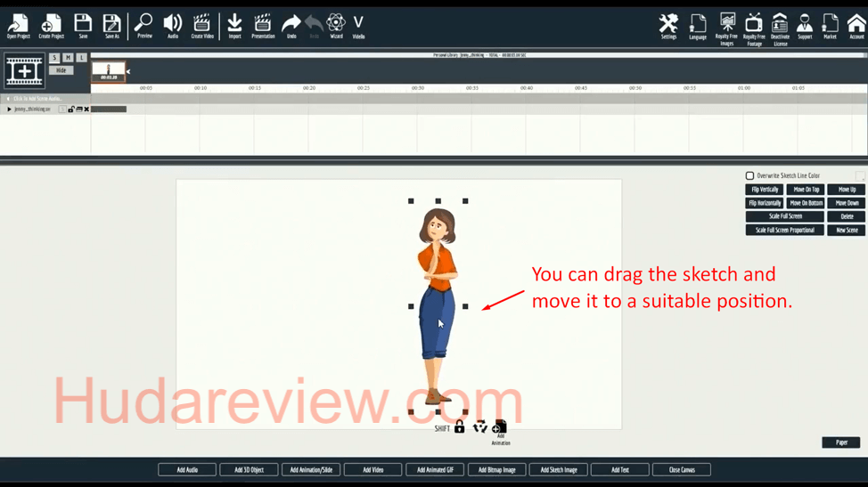Click the greyed Redo arrow
Screen dimensions: 868x487
click(x=314, y=26)
